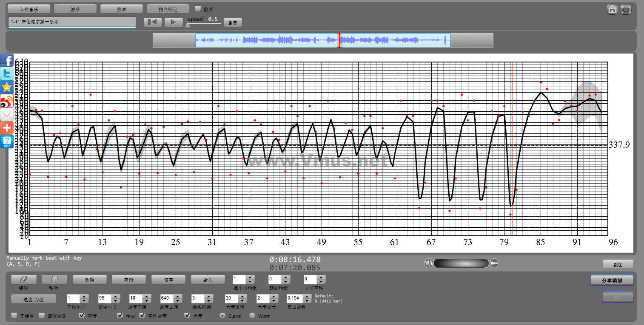644x325 pixels.
Task: Click the 删除 delete button
Action: (89, 279)
